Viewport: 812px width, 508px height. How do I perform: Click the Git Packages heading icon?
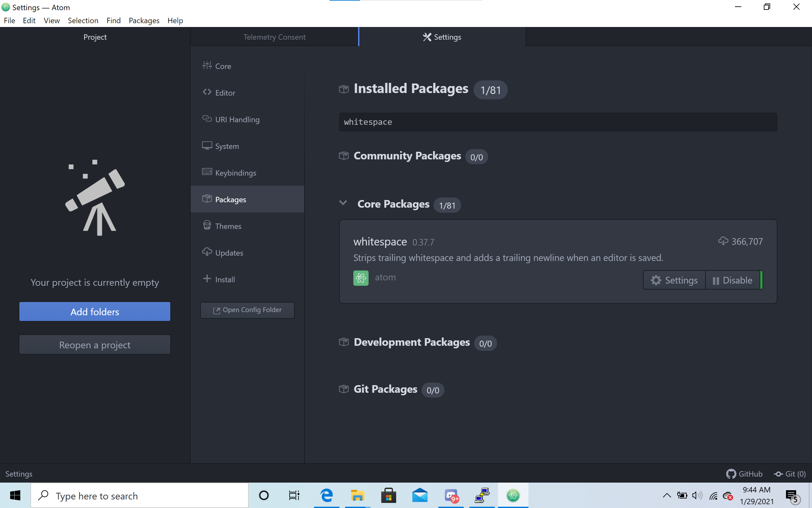pos(344,389)
